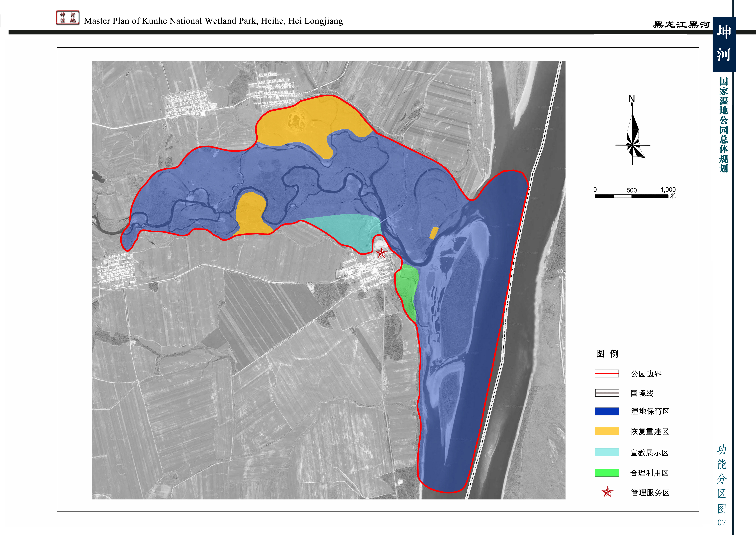Click the dark blue 湿地保育区 legend swatch
Screen dimensions: 756x535
pos(607,411)
